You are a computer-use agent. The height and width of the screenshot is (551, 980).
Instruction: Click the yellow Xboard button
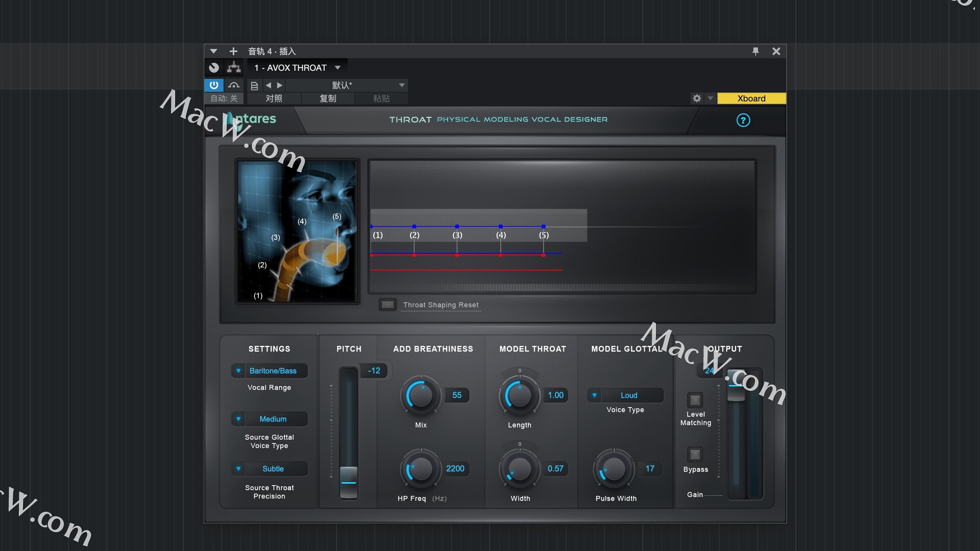751,98
